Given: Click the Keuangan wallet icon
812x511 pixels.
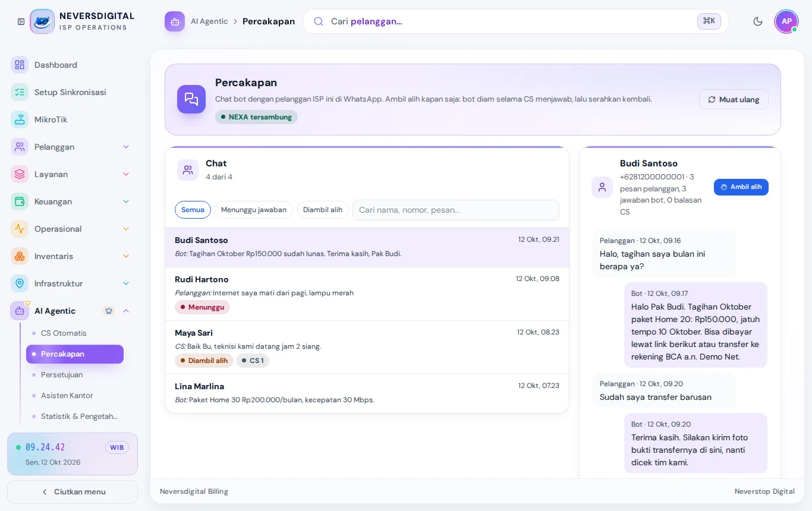Looking at the screenshot, I should point(20,201).
